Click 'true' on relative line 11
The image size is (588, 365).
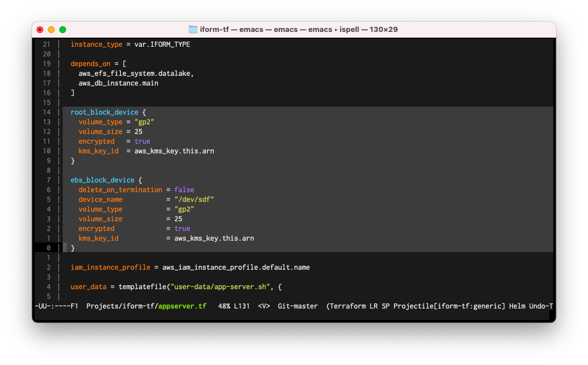142,141
